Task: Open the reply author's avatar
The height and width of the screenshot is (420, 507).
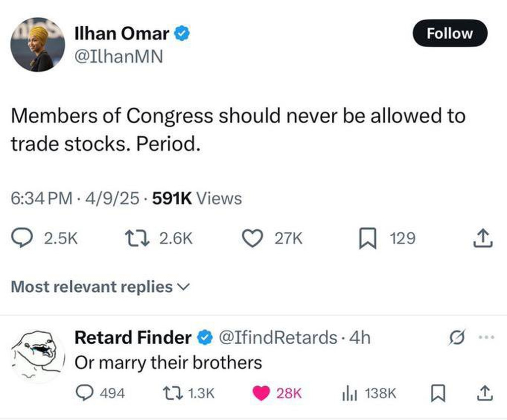Action: point(38,357)
